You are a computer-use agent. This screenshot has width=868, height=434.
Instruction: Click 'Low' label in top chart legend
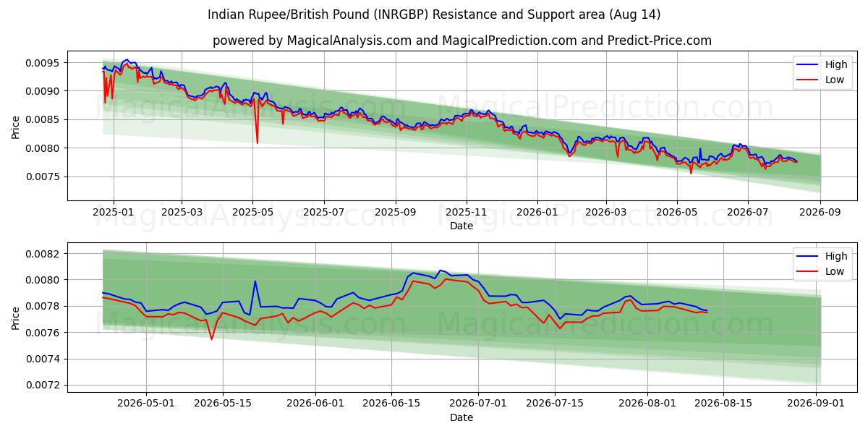[x=835, y=80]
